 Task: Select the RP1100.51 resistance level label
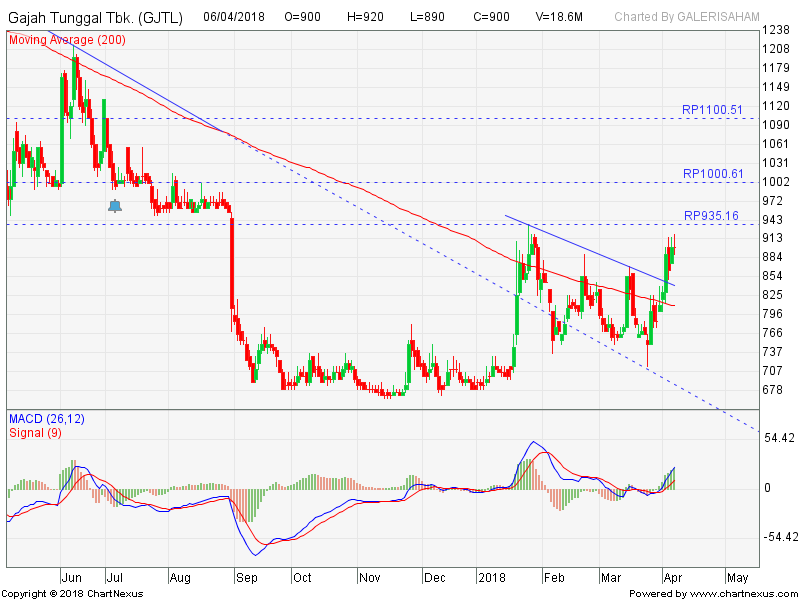[712, 110]
